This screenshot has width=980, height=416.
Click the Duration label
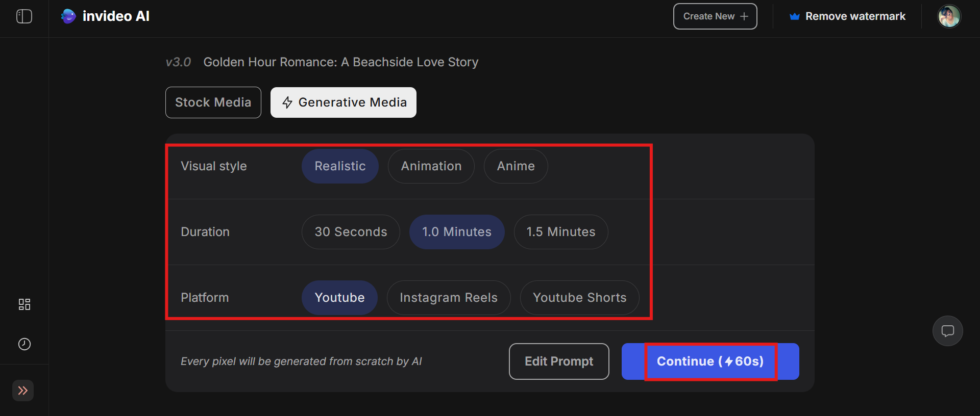coord(205,232)
